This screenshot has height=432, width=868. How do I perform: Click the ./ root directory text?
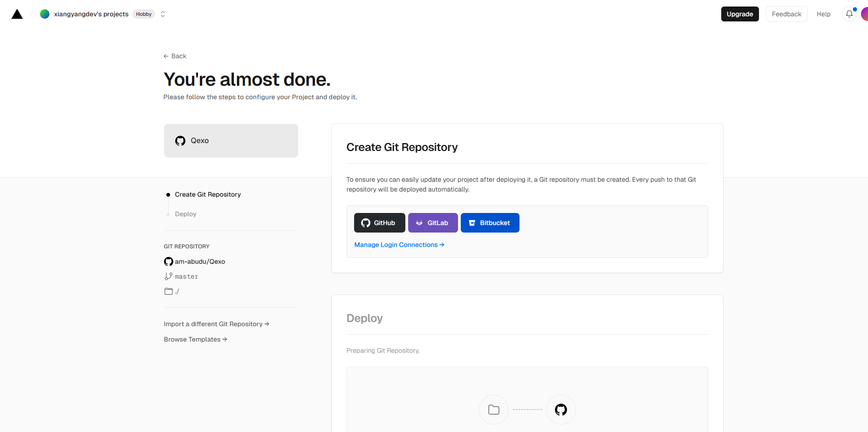coord(177,291)
